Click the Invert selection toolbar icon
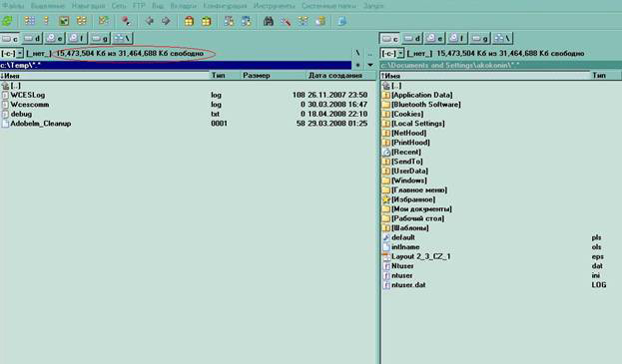Image resolution: width=622 pixels, height=364 pixels. click(104, 21)
